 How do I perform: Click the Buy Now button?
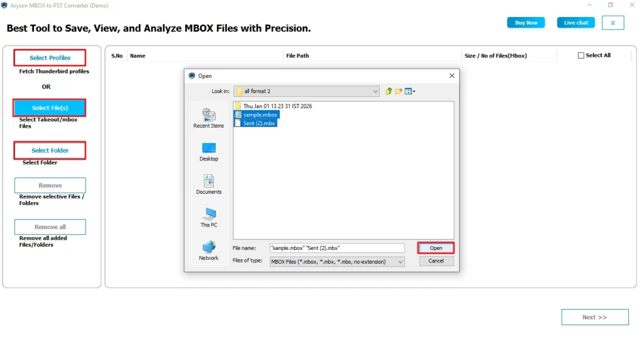(526, 23)
